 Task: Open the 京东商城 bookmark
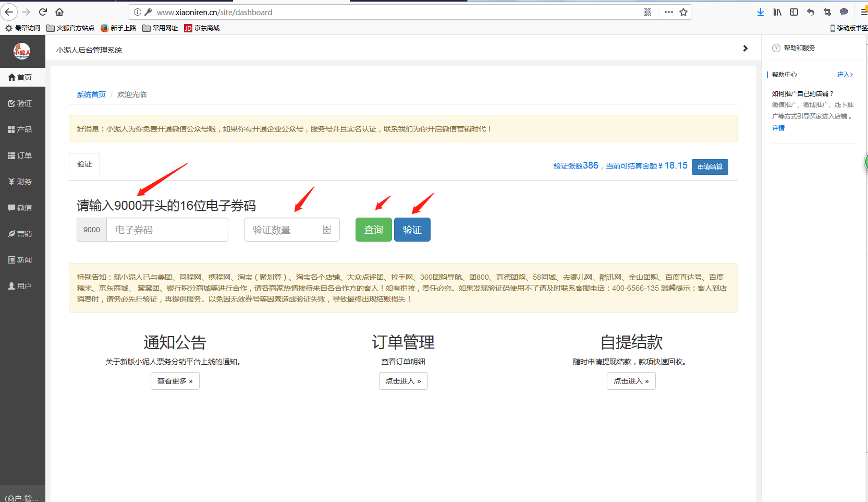201,28
